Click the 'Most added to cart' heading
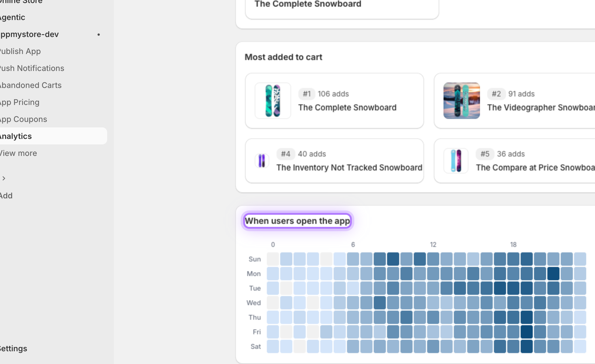Image resolution: width=595 pixels, height=364 pixels. click(x=284, y=57)
